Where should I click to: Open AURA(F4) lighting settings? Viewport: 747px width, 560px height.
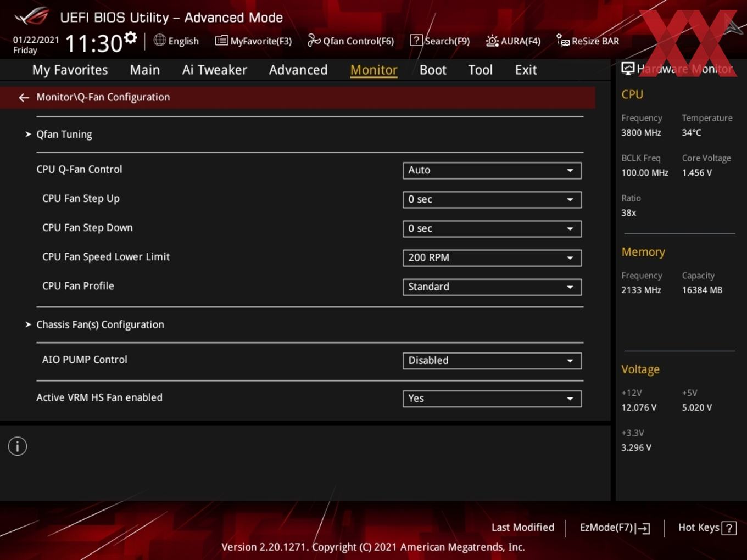pyautogui.click(x=513, y=41)
